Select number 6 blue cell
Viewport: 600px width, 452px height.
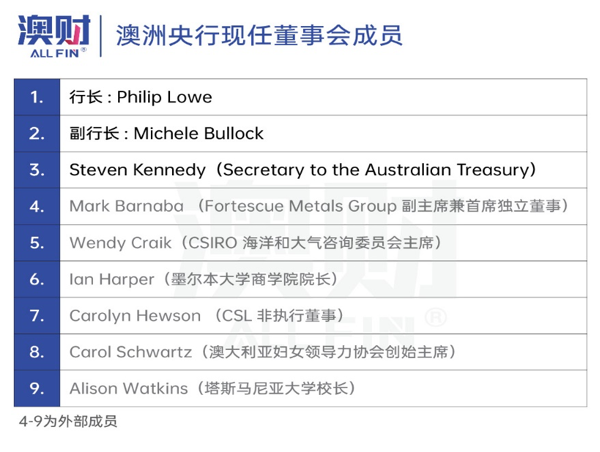tap(37, 279)
